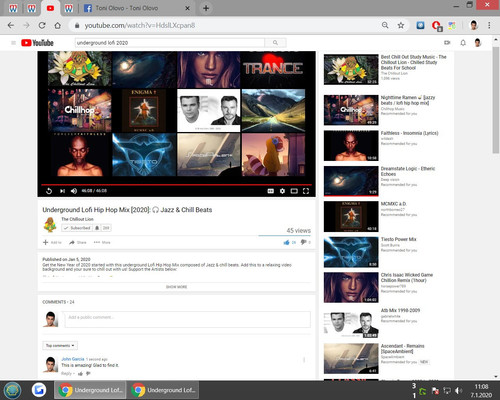Toggle the channel notification bell next to Subscribed
This screenshot has height=400, width=500.
pos(97,228)
